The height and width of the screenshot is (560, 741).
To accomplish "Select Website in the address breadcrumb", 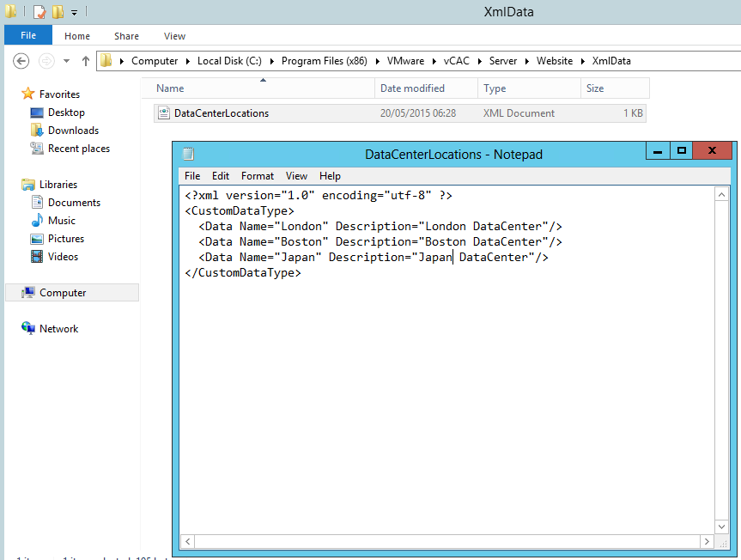I will [x=555, y=61].
